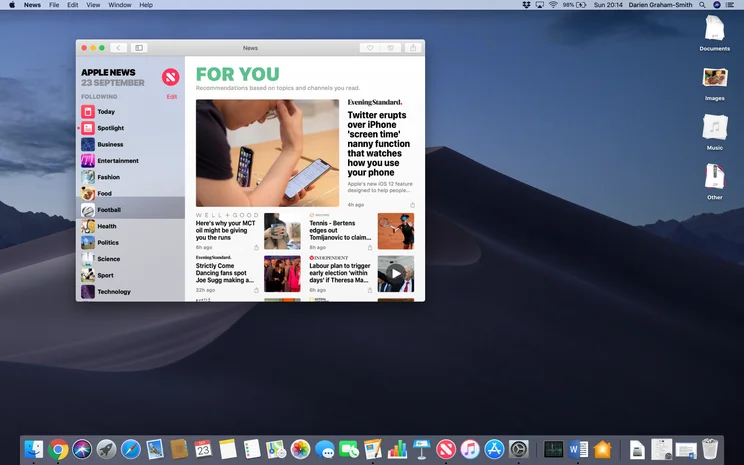Click the News icon in the Dock
The height and width of the screenshot is (465, 744).
pos(446,449)
